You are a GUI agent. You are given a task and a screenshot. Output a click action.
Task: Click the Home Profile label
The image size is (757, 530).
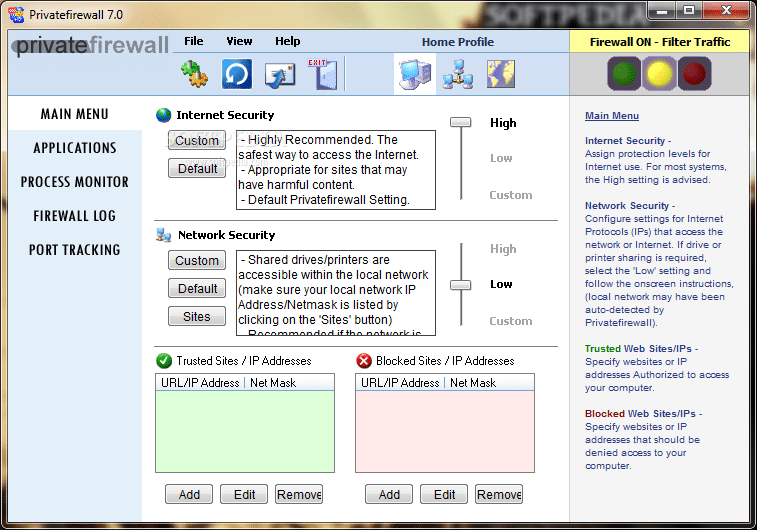point(458,42)
